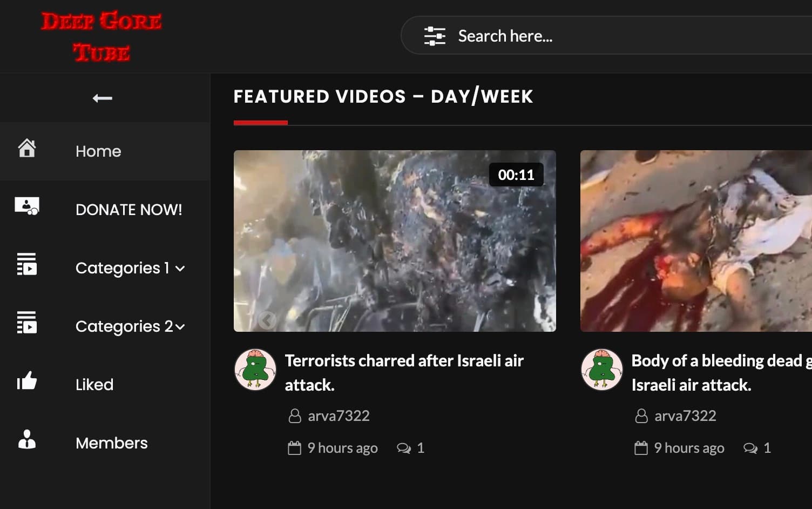Open the Liked menu entry
Screen dimensions: 812x509
[x=94, y=385]
